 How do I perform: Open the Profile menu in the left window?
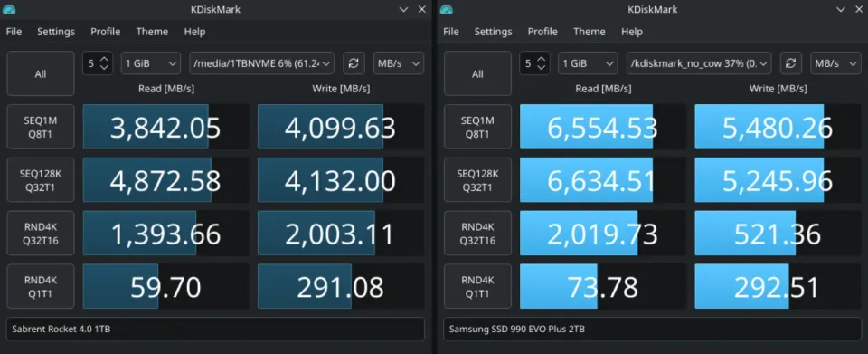point(105,32)
